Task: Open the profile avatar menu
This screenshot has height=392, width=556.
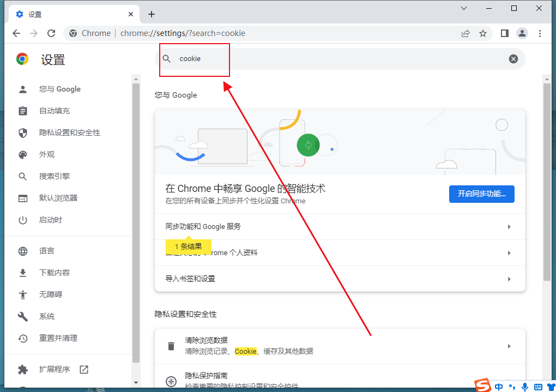Action: [522, 33]
